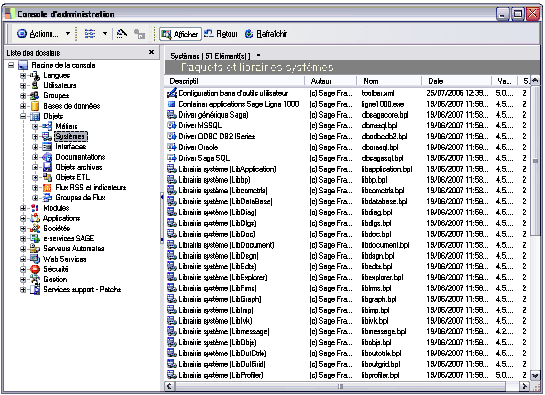
Task: Collapse the Objets tree node
Action: pos(23,116)
